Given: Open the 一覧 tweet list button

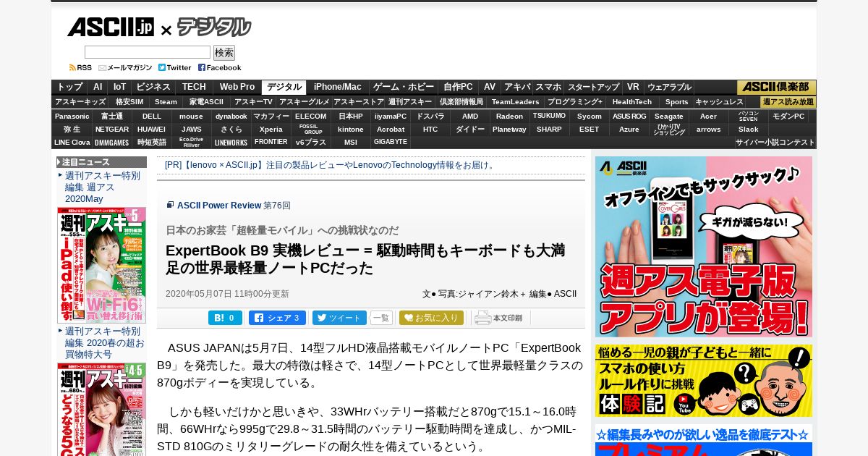Looking at the screenshot, I should 381,318.
